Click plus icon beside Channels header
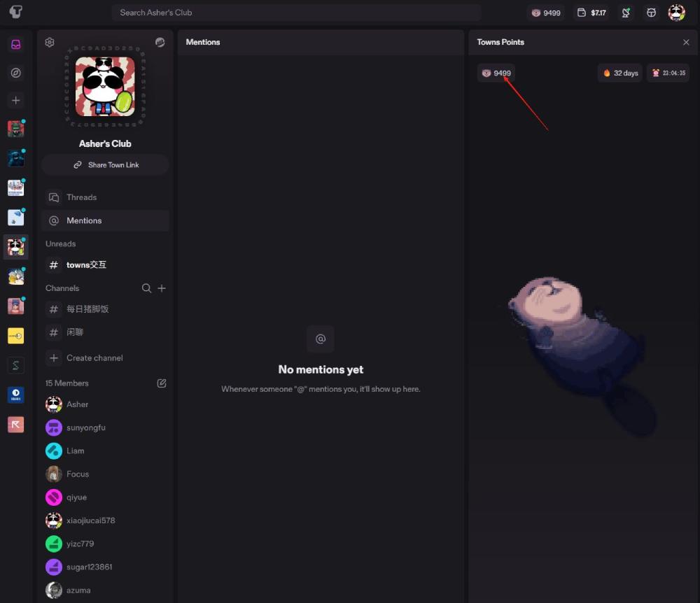Screen dimensions: 700x603 pyautogui.click(x=162, y=288)
